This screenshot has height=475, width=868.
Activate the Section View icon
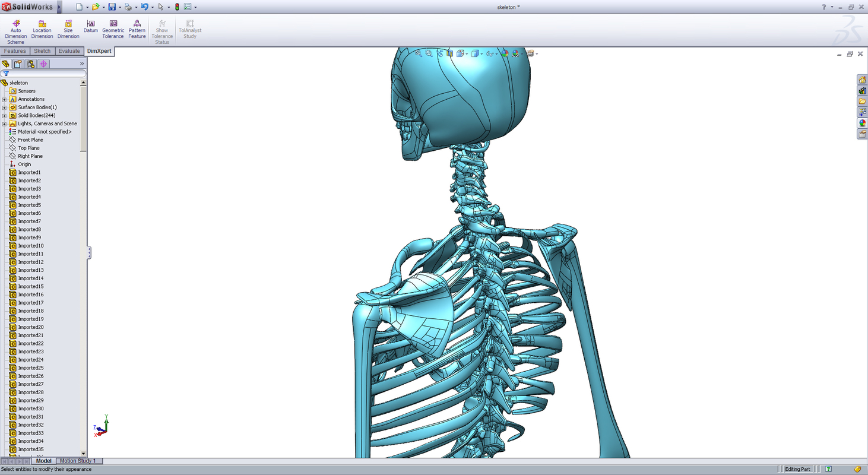coord(450,53)
